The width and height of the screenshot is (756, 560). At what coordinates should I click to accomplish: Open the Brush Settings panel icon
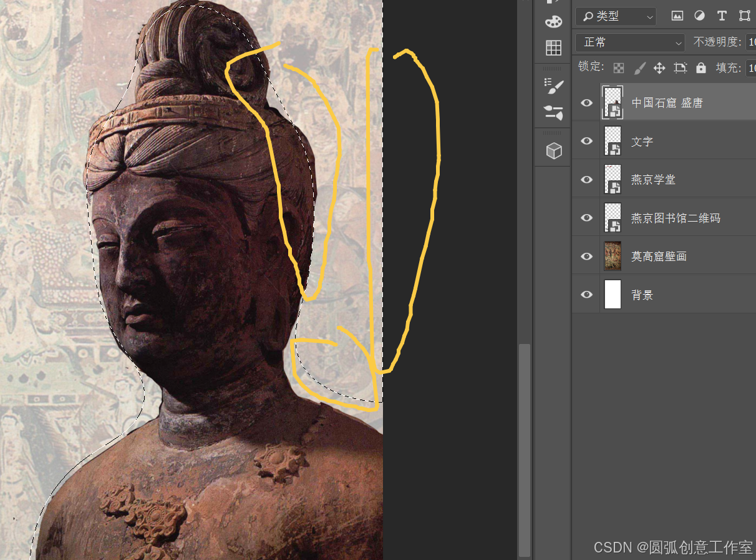click(x=553, y=86)
